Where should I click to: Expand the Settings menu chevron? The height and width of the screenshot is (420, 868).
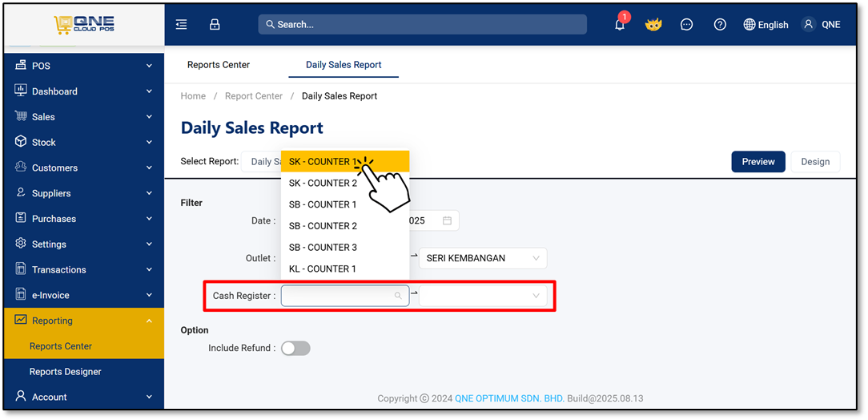click(149, 244)
